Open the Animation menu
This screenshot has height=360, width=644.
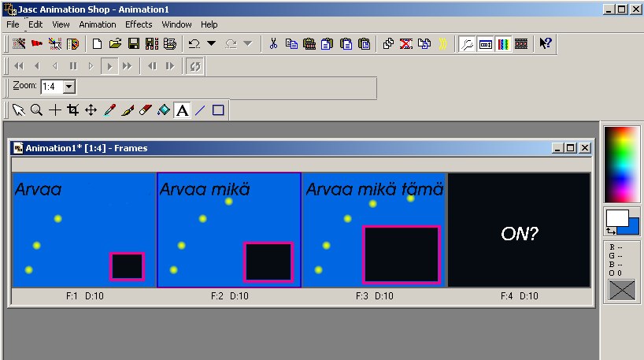98,24
